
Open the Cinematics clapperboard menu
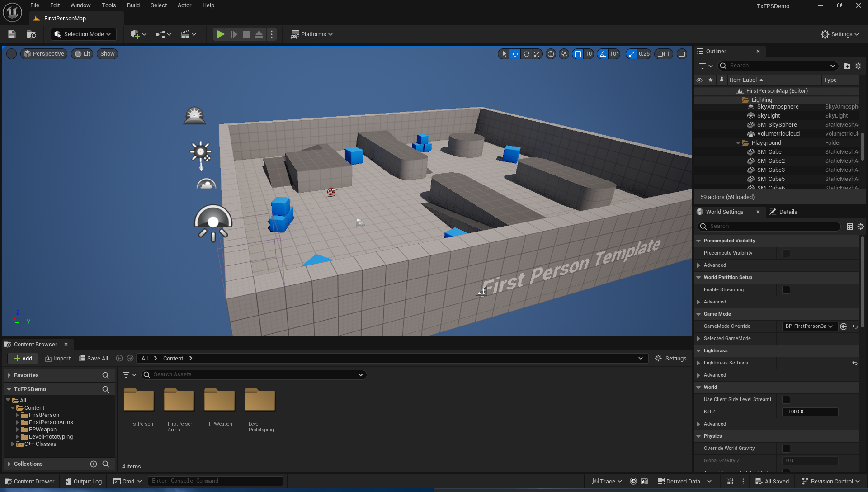click(x=188, y=34)
